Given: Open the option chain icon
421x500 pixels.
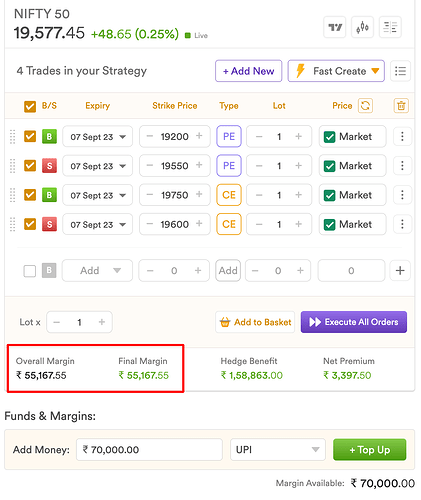Looking at the screenshot, I should pyautogui.click(x=390, y=27).
